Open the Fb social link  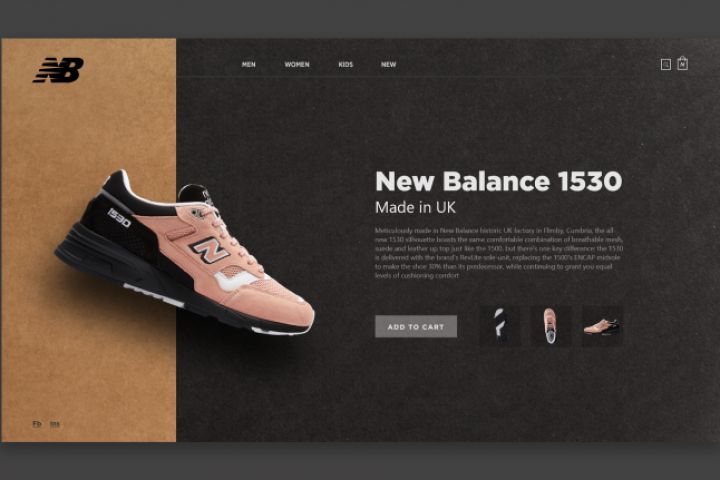37,424
